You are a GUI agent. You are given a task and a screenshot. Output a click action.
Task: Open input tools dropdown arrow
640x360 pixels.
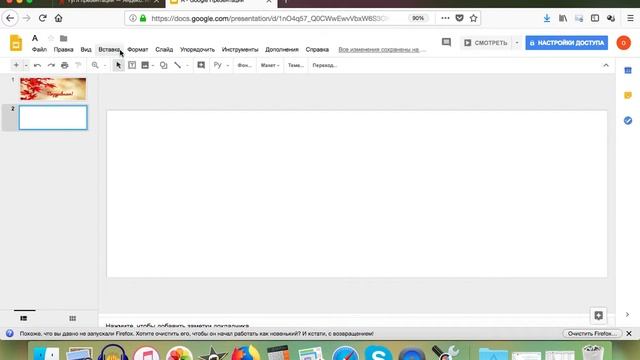[x=228, y=65]
